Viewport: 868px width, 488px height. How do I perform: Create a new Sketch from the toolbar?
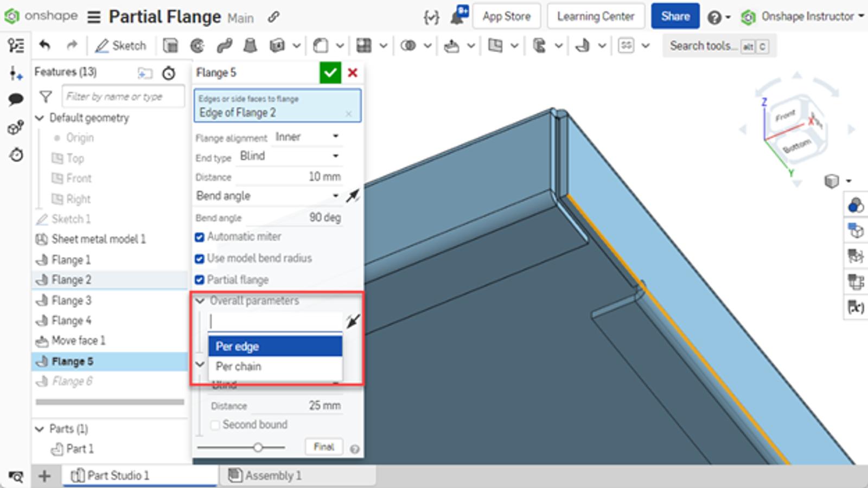click(122, 46)
